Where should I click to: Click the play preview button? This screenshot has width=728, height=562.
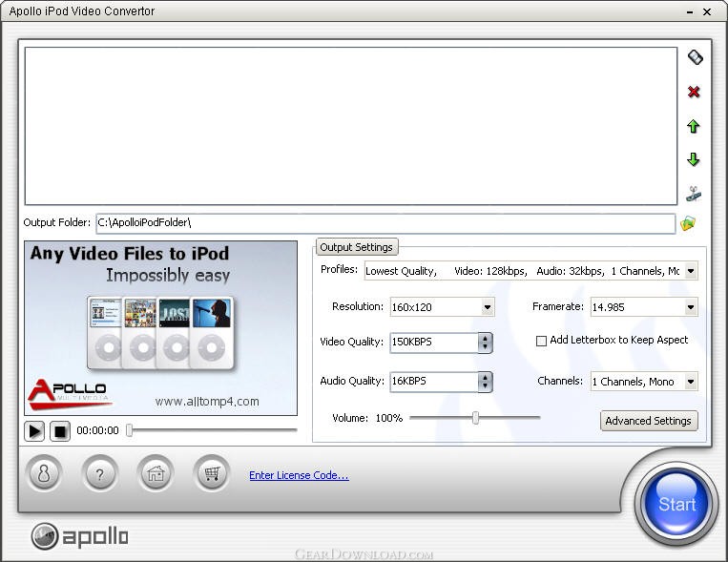click(34, 430)
